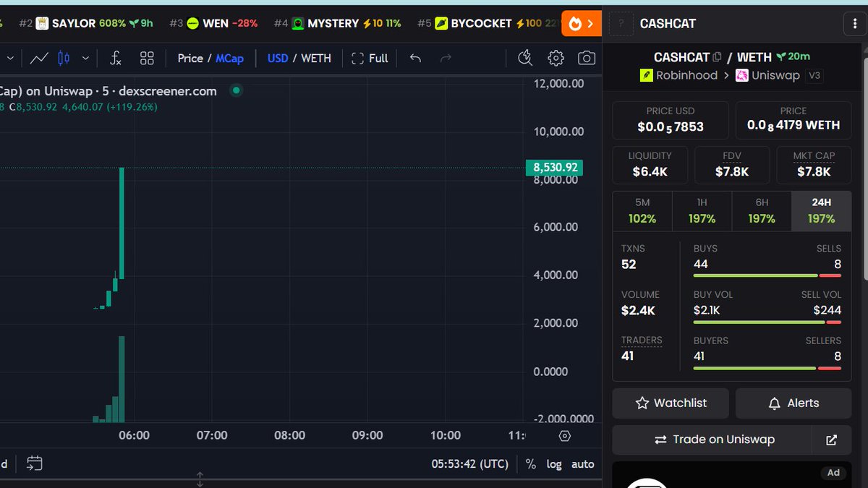The image size is (868, 488).
Task: Select the 6H timeframe tab
Action: (762, 211)
